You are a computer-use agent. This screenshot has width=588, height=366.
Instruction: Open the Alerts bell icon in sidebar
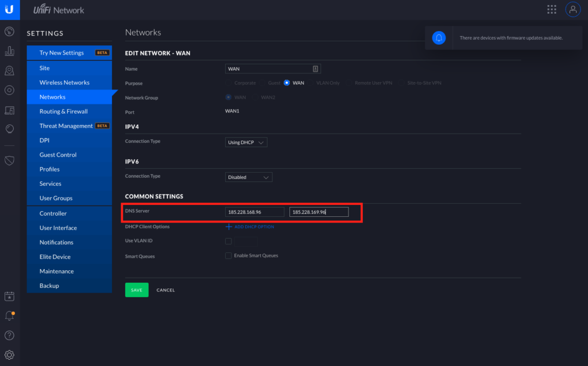(9, 316)
